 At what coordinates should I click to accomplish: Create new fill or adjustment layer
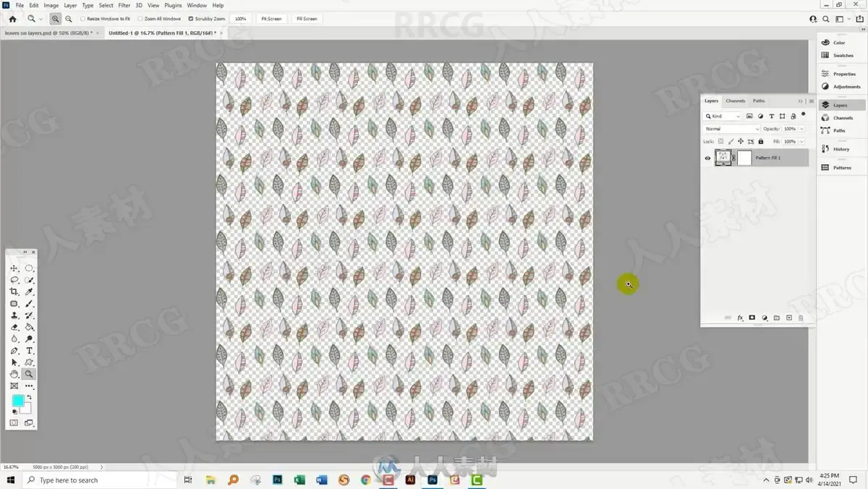765,318
